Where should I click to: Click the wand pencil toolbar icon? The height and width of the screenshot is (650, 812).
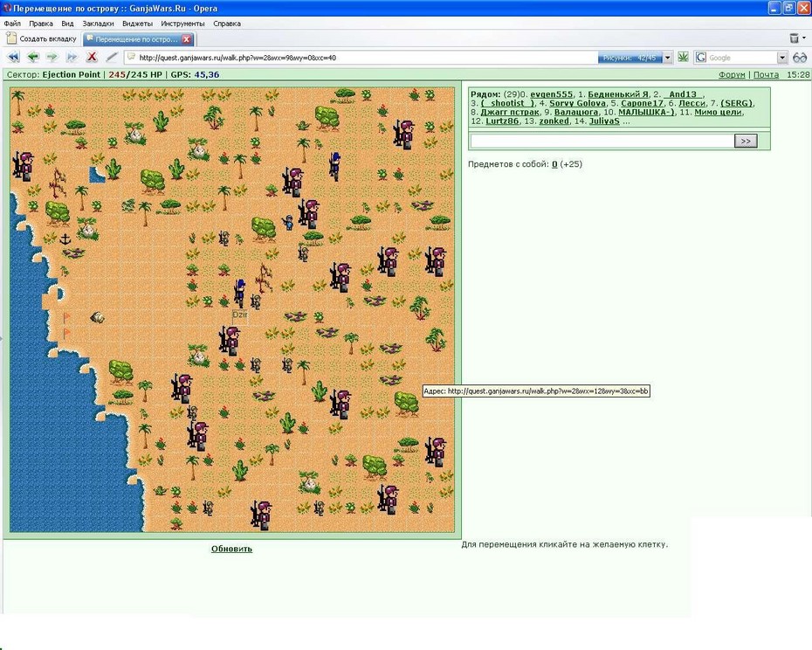(112, 57)
